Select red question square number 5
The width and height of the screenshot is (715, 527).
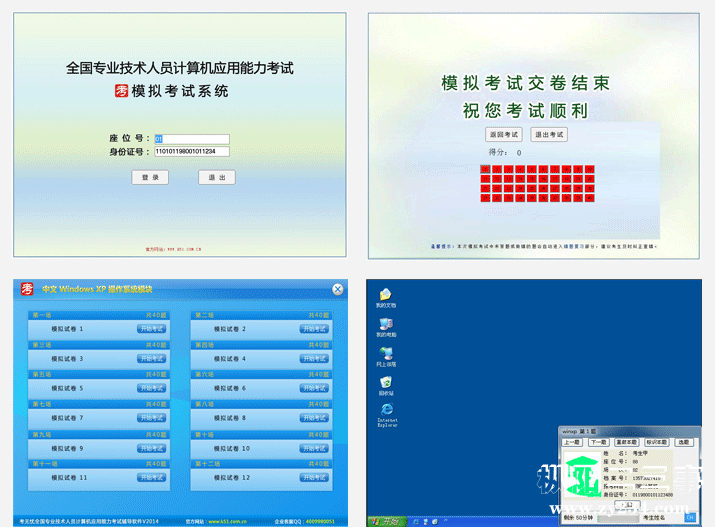[x=532, y=169]
